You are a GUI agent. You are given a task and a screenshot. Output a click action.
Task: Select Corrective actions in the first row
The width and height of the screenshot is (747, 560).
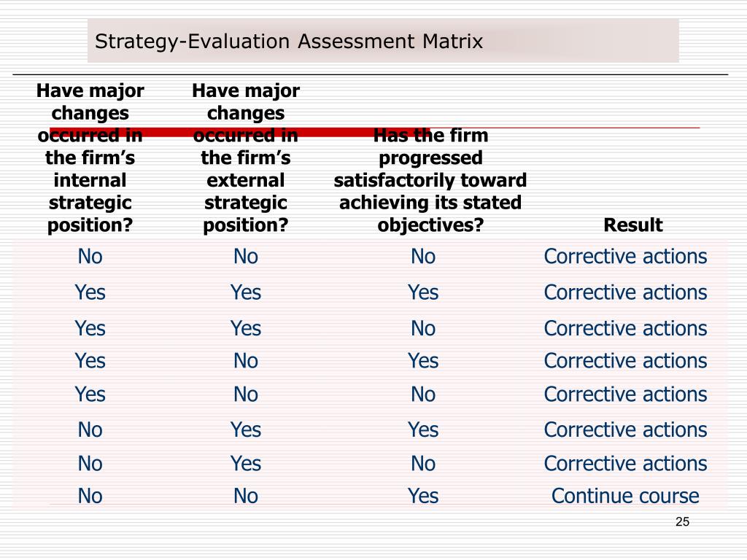point(625,256)
